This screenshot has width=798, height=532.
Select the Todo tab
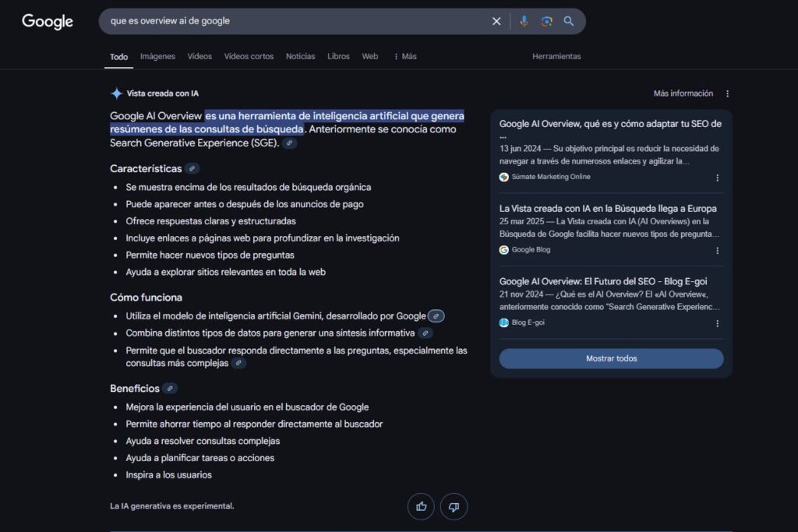118,57
